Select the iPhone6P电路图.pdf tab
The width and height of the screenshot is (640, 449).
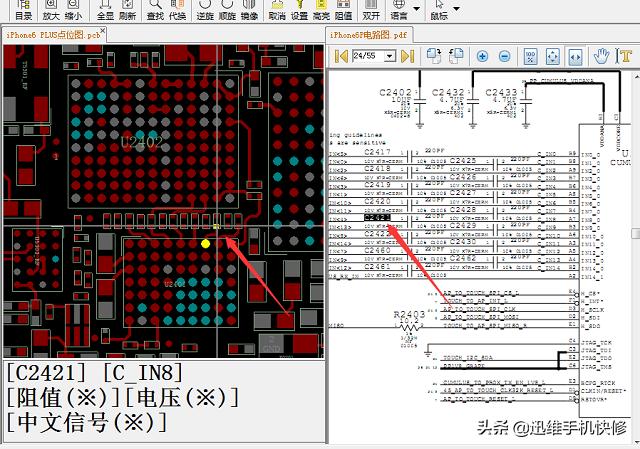368,34
